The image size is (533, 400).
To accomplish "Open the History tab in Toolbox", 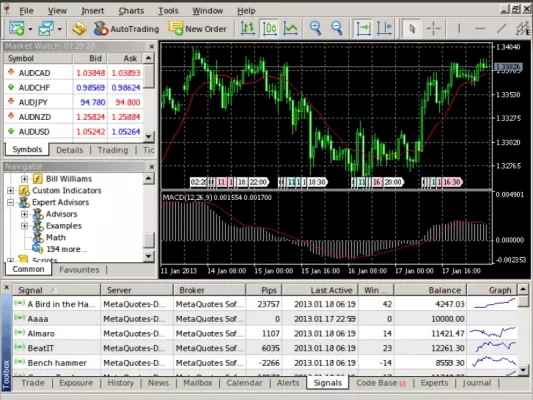I will (x=120, y=383).
